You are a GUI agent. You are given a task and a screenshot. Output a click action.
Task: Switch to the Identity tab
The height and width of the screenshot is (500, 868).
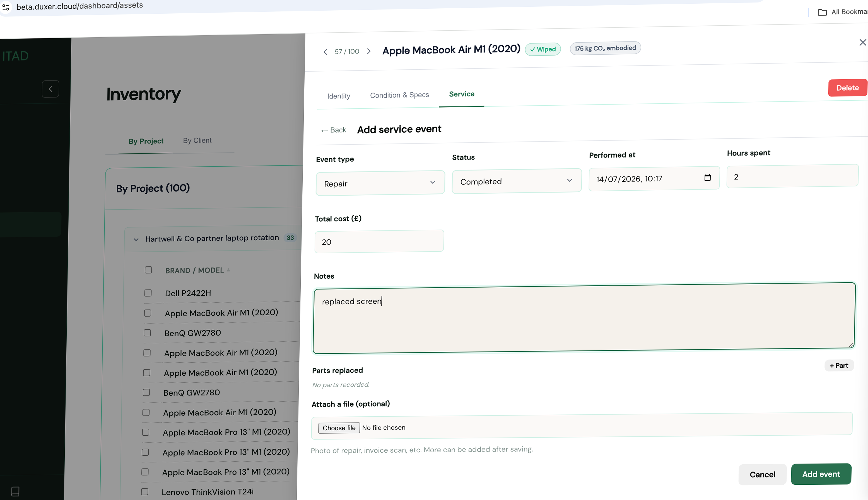point(339,96)
